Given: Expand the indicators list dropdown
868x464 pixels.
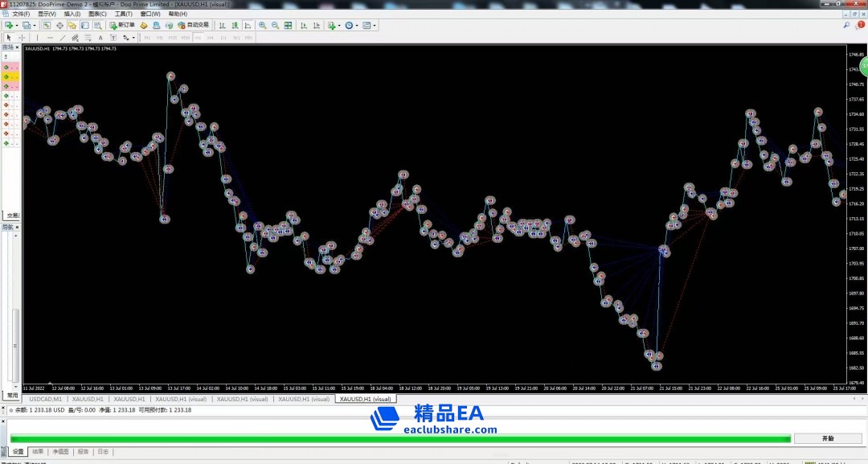Looking at the screenshot, I should [339, 26].
